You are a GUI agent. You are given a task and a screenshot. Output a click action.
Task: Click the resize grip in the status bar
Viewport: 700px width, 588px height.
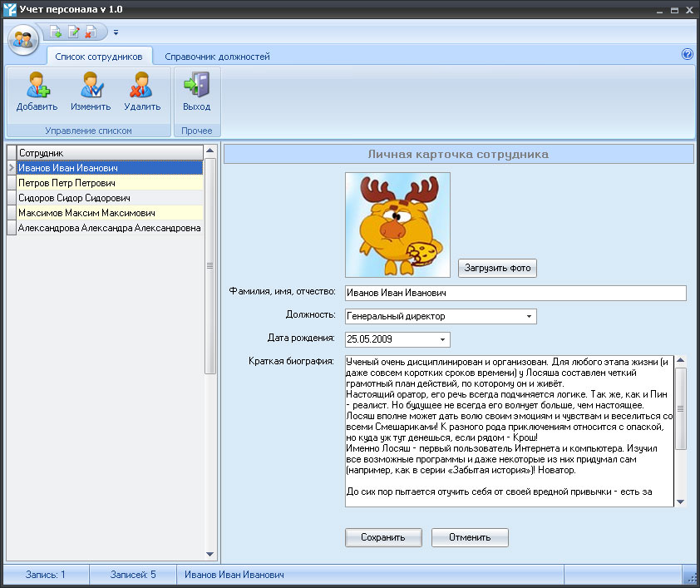pyautogui.click(x=693, y=576)
